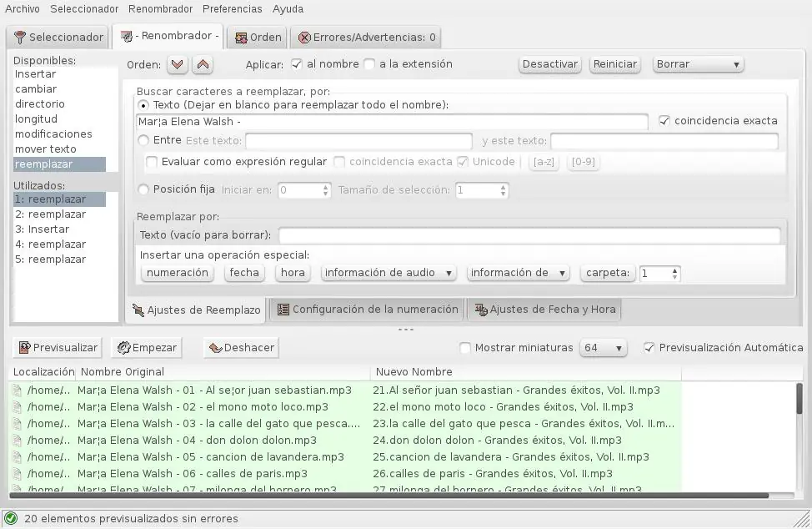Toggle 'Previsualización Automática' checkbox
Screen dimensions: 812x529
[x=649, y=348]
